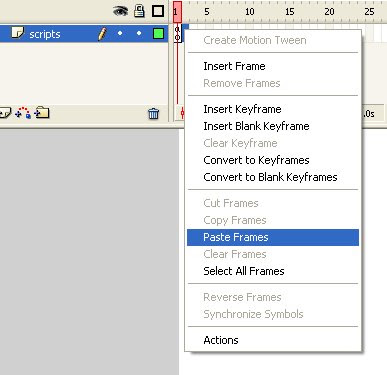The width and height of the screenshot is (387, 375).
Task: Click the show all layers as outlines square
Action: (x=158, y=11)
